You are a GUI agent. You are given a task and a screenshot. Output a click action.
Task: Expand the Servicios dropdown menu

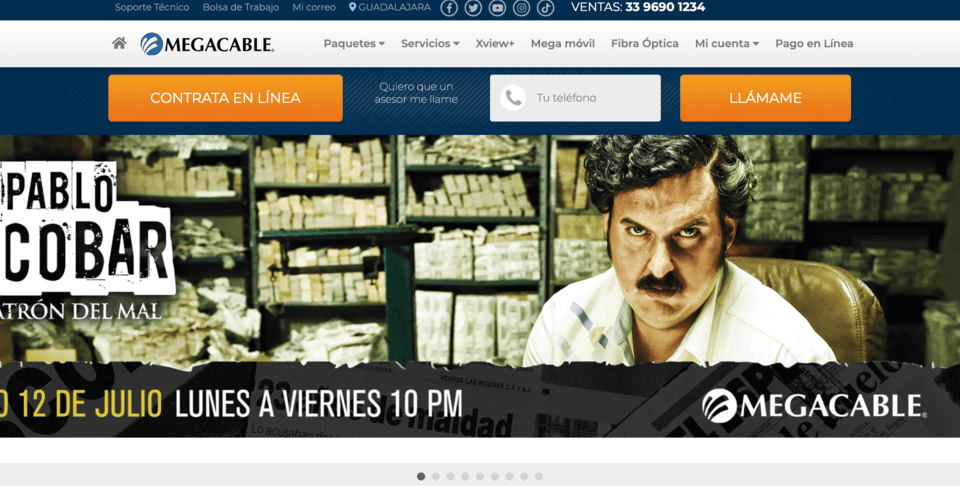pyautogui.click(x=430, y=43)
